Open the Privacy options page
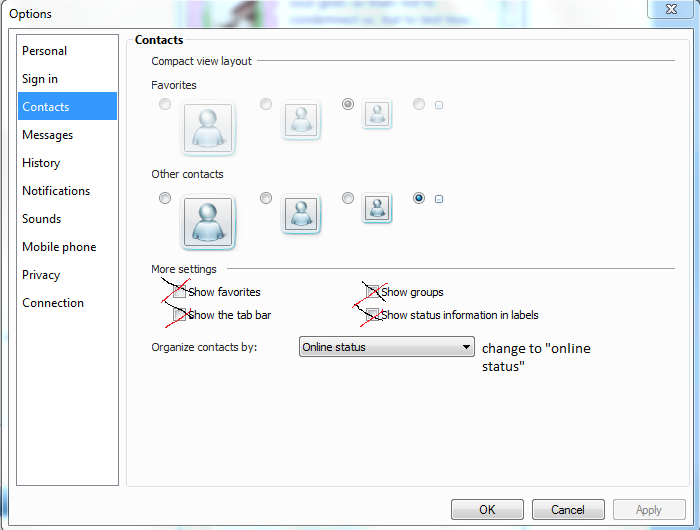Image resolution: width=700 pixels, height=530 pixels. coord(67,275)
